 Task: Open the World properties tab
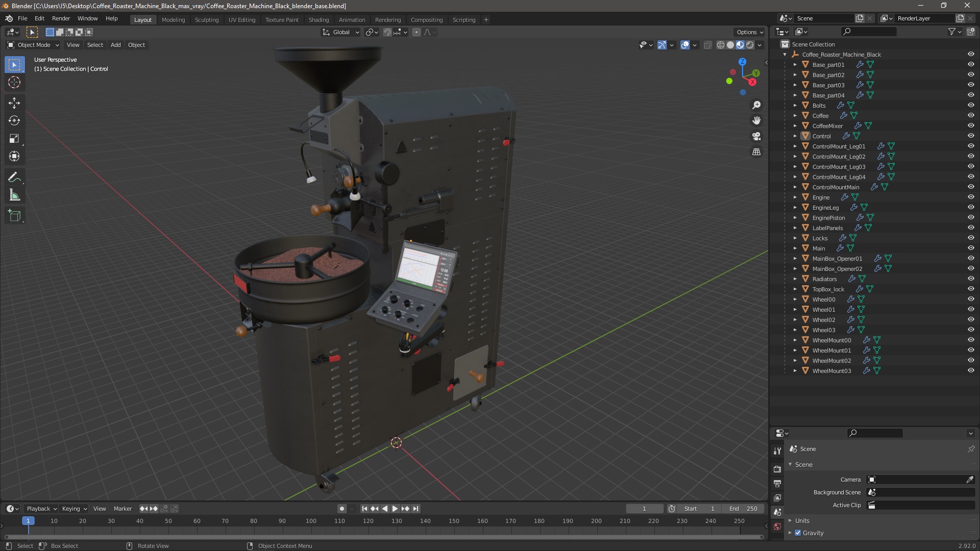tap(777, 527)
